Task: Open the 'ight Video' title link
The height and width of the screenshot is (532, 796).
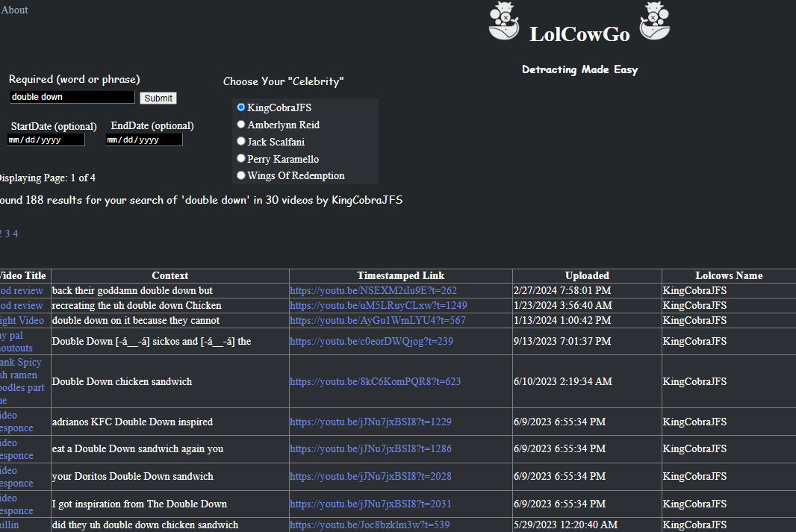Action: click(x=22, y=321)
